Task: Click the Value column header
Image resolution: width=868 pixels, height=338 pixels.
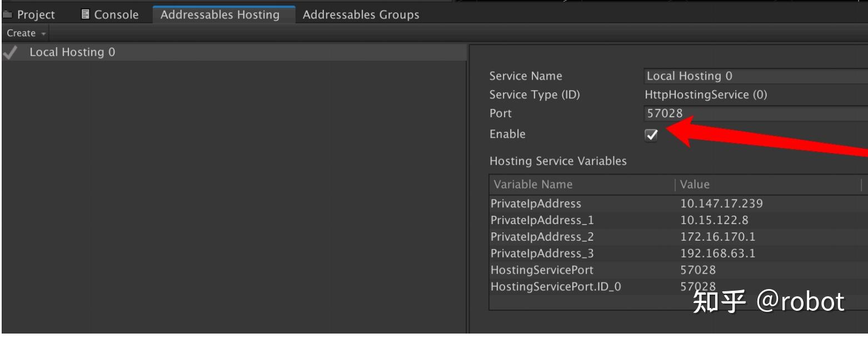Action: tap(695, 184)
